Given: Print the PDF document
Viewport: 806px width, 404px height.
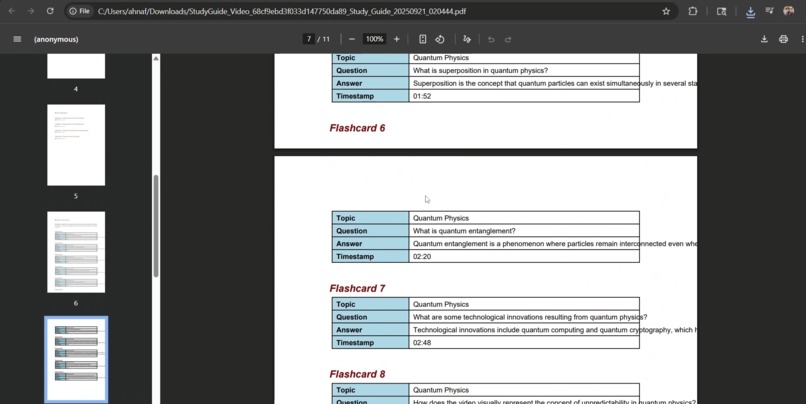Looking at the screenshot, I should click(x=783, y=39).
